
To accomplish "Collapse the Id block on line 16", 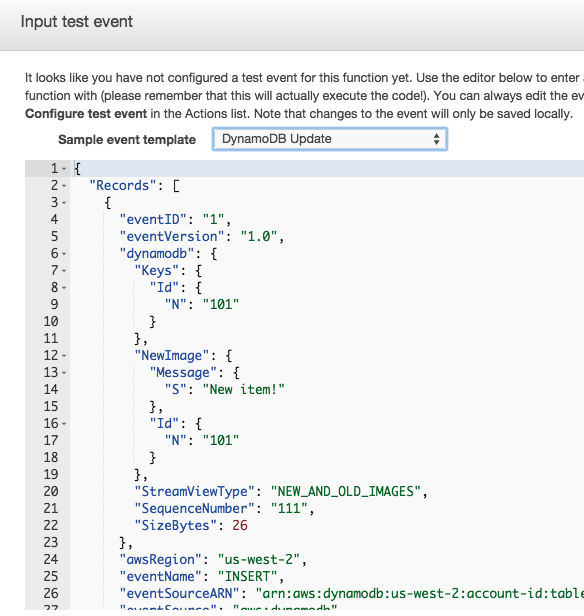I will point(64,424).
